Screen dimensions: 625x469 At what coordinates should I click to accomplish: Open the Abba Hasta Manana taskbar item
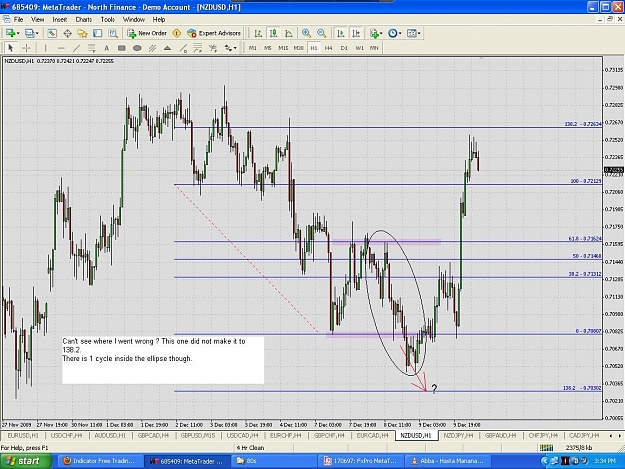click(x=447, y=461)
